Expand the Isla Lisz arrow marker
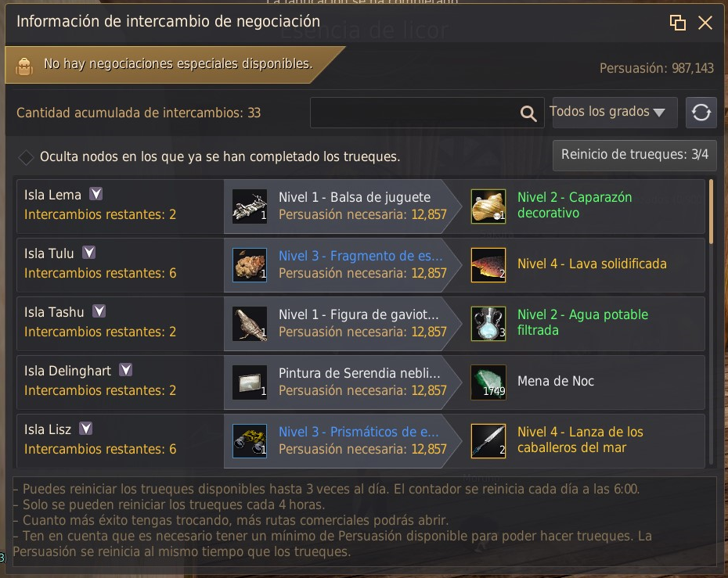Image resolution: width=728 pixels, height=578 pixels. tap(85, 429)
